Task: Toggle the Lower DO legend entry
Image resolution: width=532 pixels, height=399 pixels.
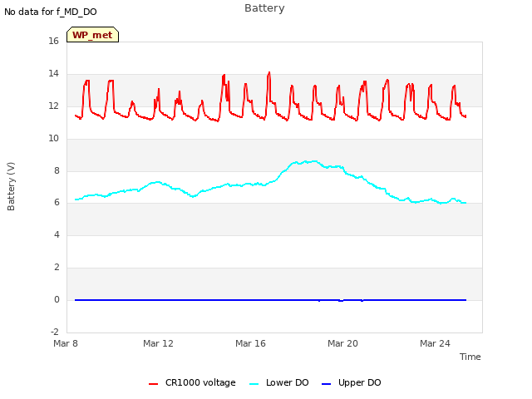Action: (x=279, y=382)
